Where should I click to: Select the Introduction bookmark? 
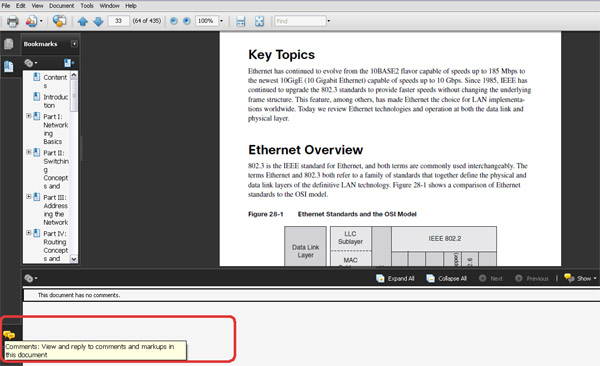(55, 101)
